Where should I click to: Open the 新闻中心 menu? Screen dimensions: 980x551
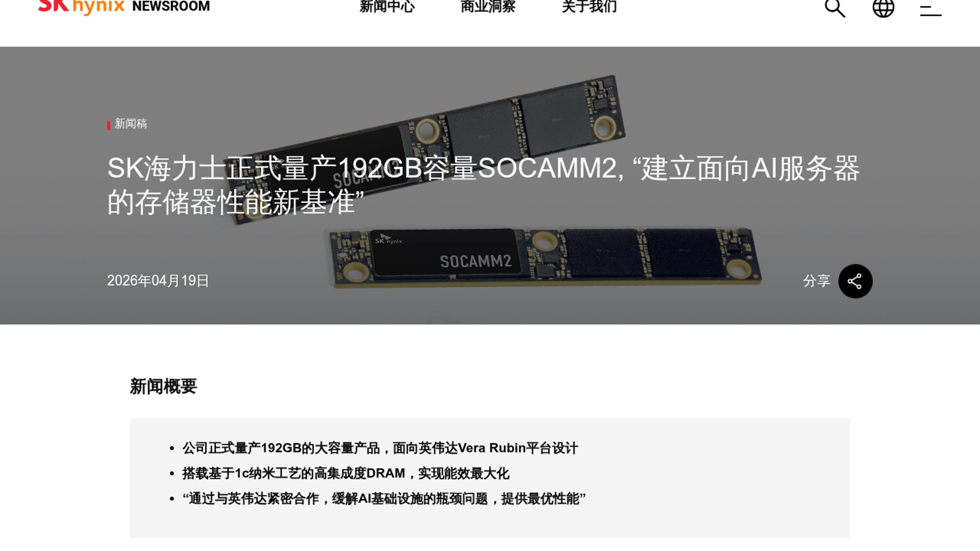pos(387,7)
